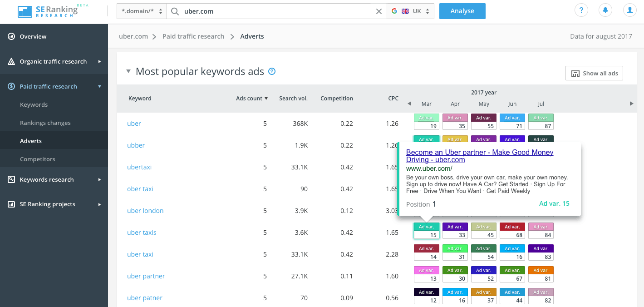Sort by Ads count column
644x307 pixels.
252,98
